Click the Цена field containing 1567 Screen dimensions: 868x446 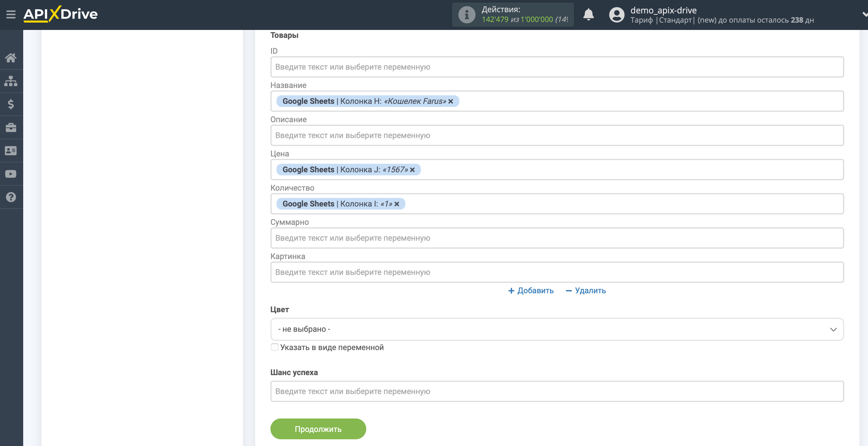[x=557, y=170]
